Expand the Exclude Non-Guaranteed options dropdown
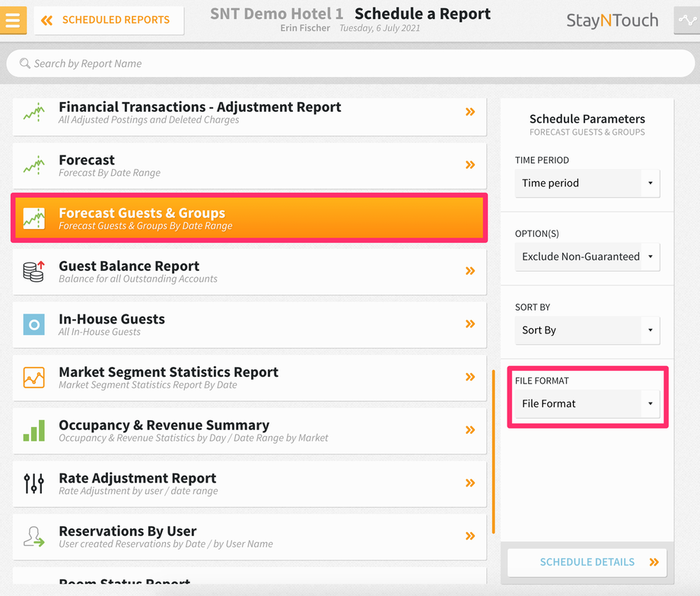Screen dimensions: 700x596 point(587,257)
